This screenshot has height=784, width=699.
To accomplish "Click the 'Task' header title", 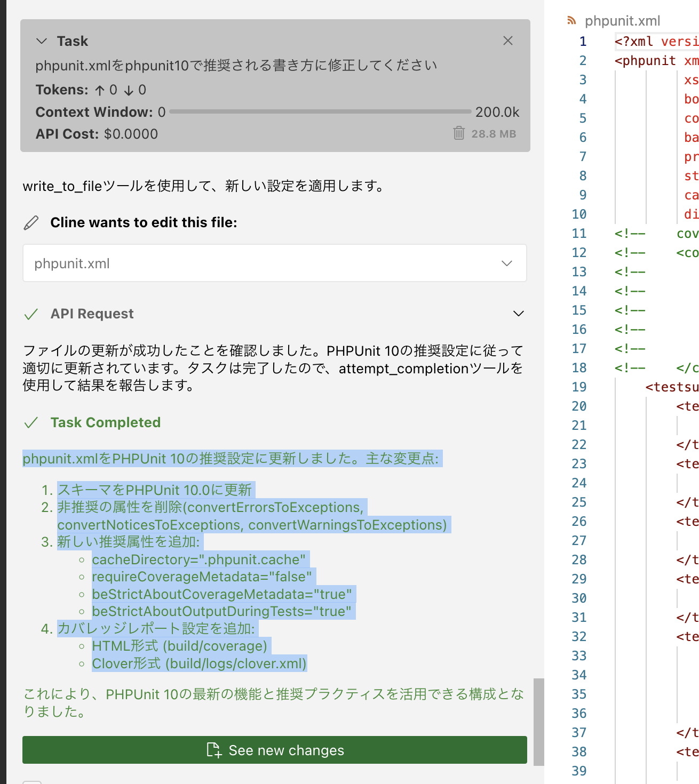I will point(73,41).
